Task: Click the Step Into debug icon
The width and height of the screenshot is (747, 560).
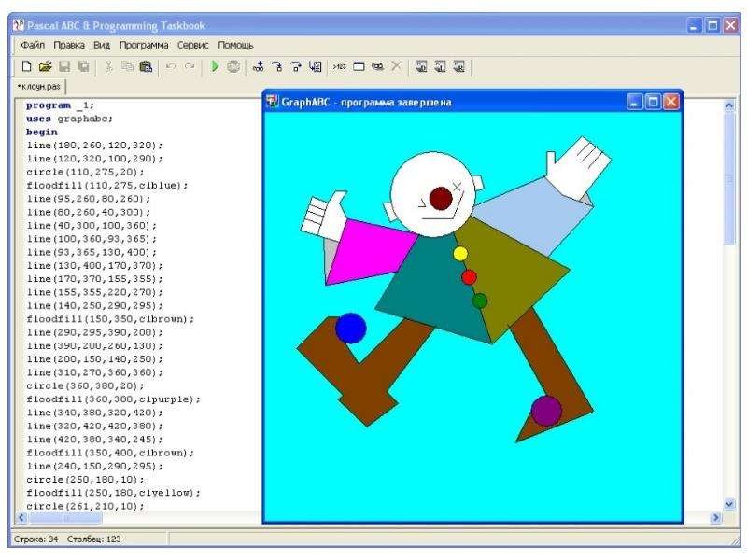Action: 277,66
